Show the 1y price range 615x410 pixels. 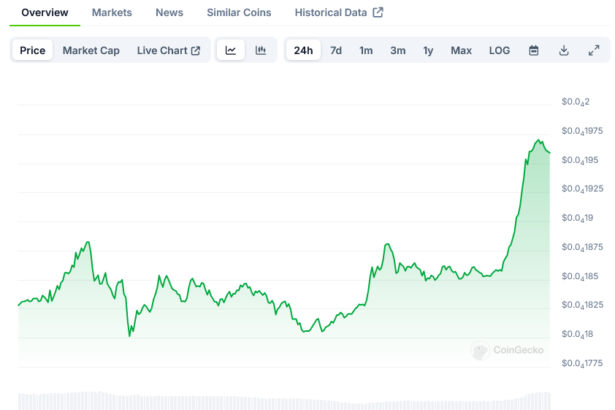pyautogui.click(x=428, y=50)
